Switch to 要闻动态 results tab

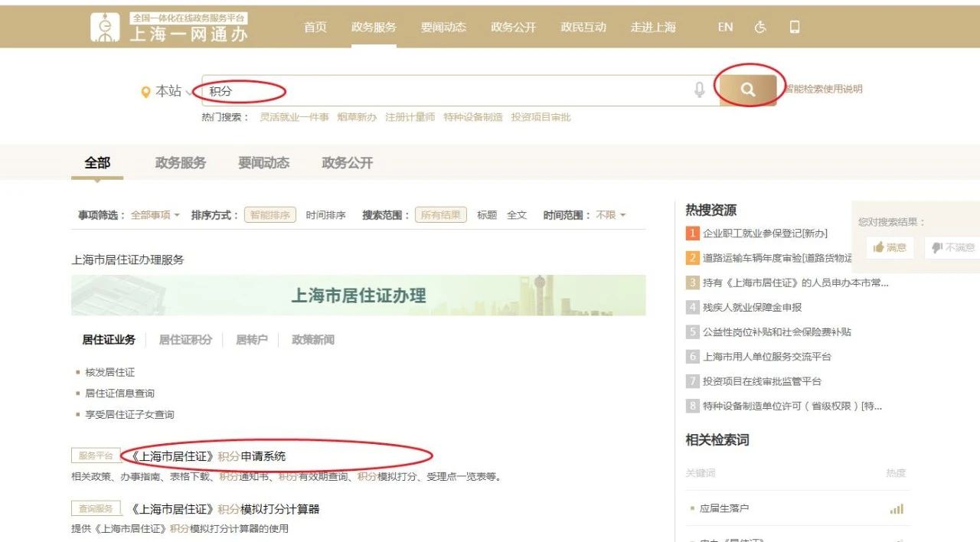[264, 162]
